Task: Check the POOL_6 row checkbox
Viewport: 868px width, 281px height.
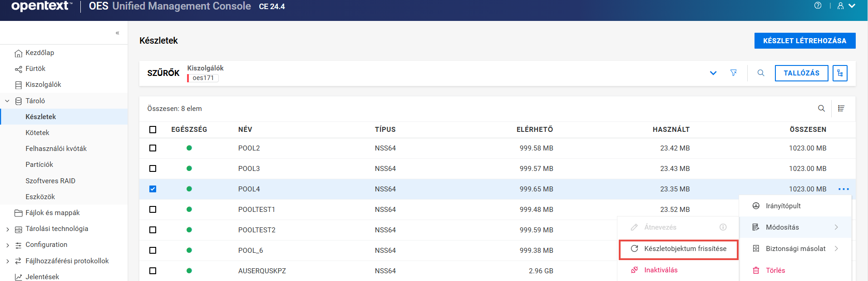Action: tap(153, 251)
